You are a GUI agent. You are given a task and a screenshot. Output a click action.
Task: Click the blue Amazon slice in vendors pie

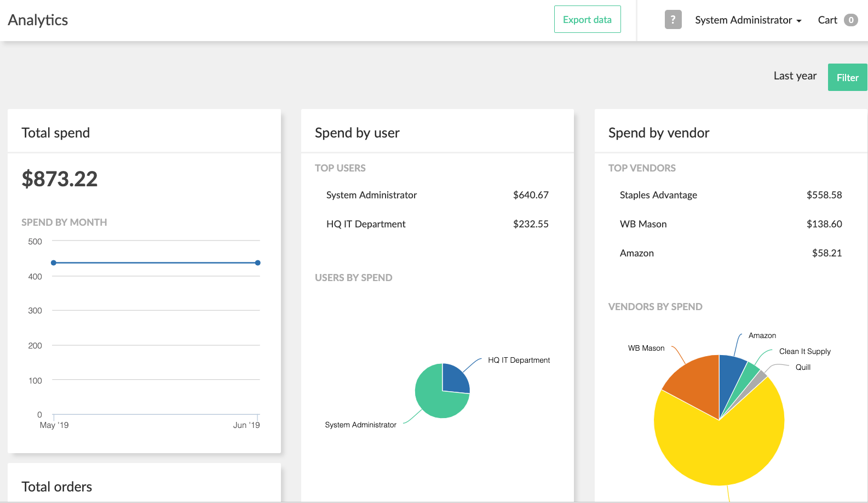tap(729, 378)
